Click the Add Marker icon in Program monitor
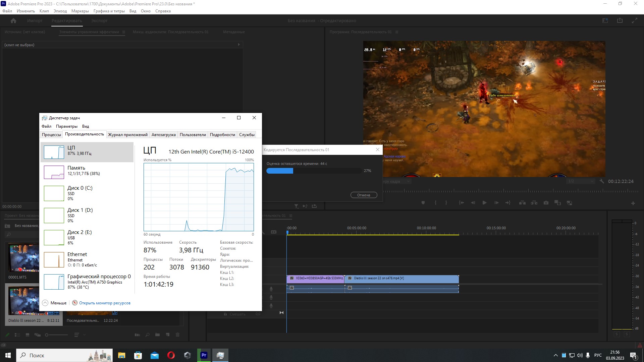Viewport: 644px width, 362px height. [x=423, y=203]
